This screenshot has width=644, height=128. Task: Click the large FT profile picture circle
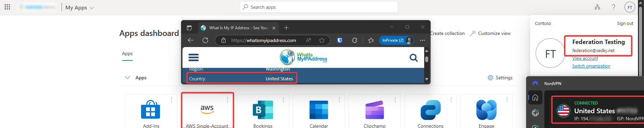coord(550,53)
